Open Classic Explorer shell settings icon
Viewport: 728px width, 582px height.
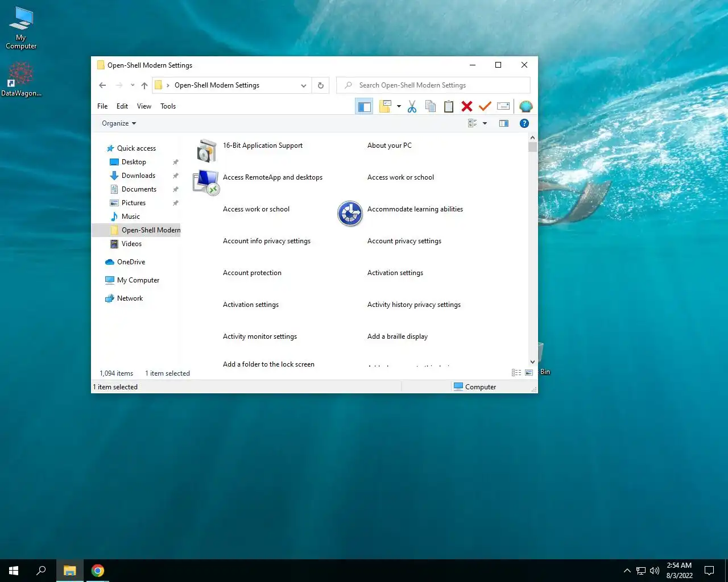tap(526, 106)
